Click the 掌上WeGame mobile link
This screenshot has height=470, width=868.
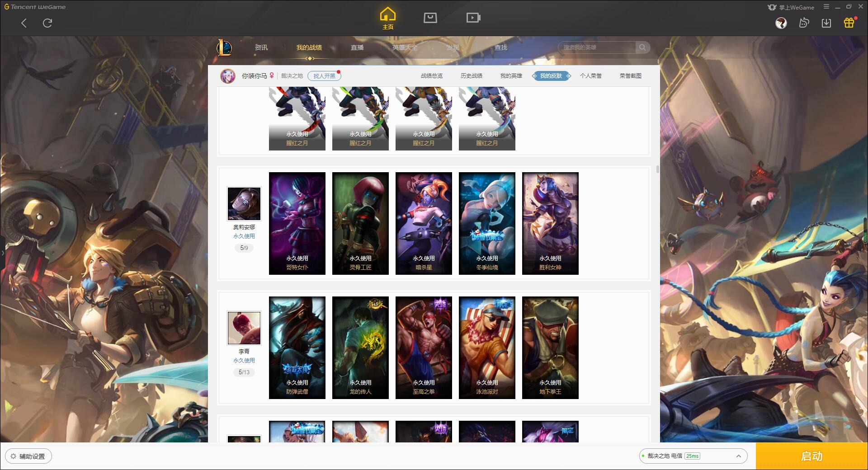(x=791, y=7)
